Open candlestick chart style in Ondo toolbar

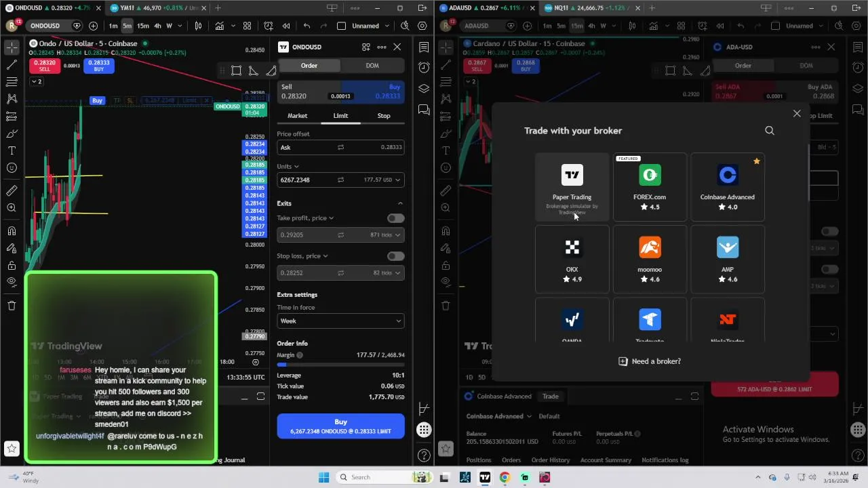198,26
